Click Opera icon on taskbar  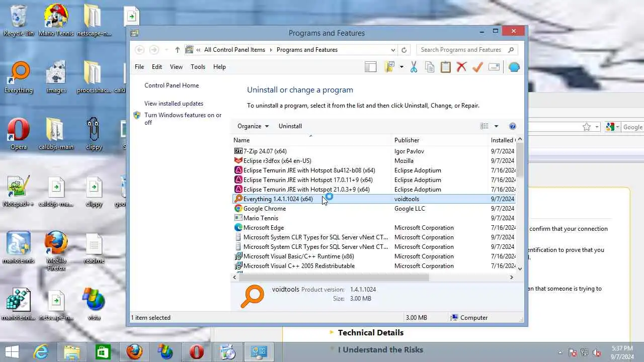click(197, 352)
